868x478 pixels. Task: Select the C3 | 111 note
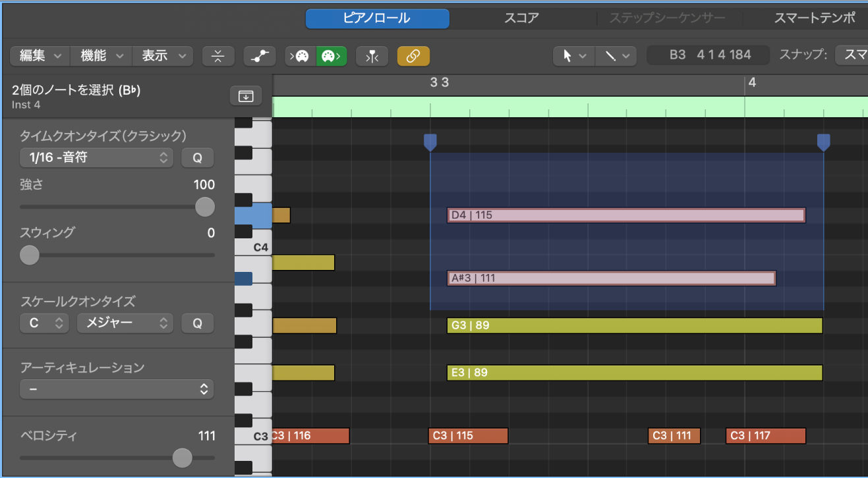coord(674,436)
